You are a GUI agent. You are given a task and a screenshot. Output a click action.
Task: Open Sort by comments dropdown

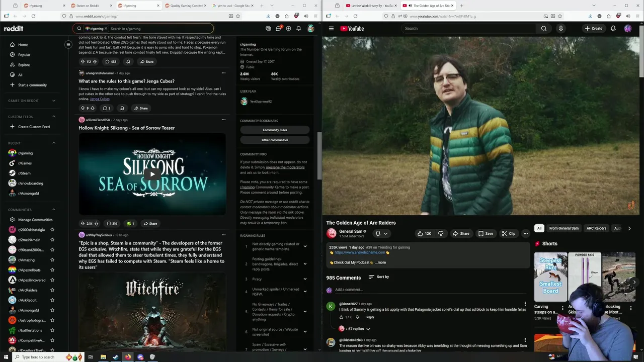[x=379, y=277]
